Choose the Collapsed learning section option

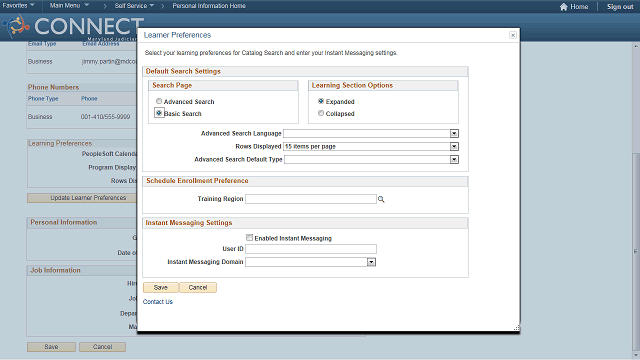pyautogui.click(x=321, y=113)
